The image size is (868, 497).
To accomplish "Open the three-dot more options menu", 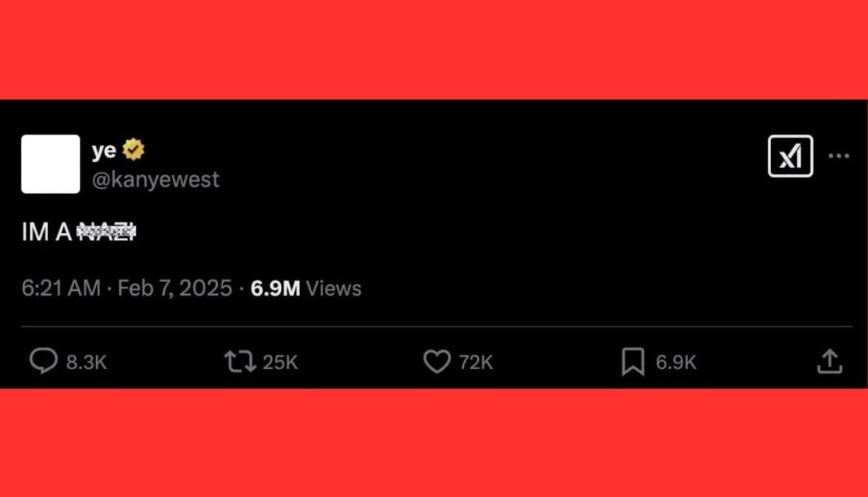I will [839, 156].
